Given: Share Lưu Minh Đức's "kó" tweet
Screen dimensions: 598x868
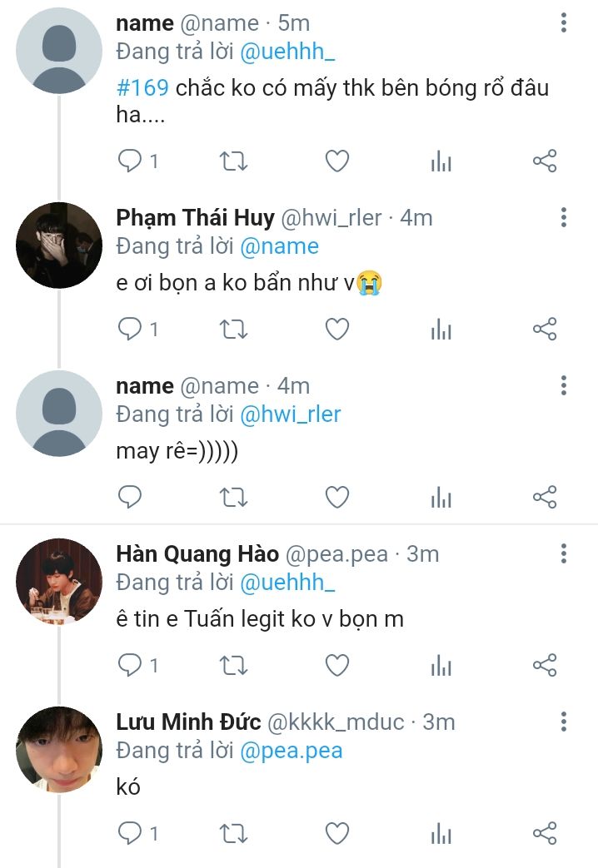Looking at the screenshot, I should click(x=544, y=833).
